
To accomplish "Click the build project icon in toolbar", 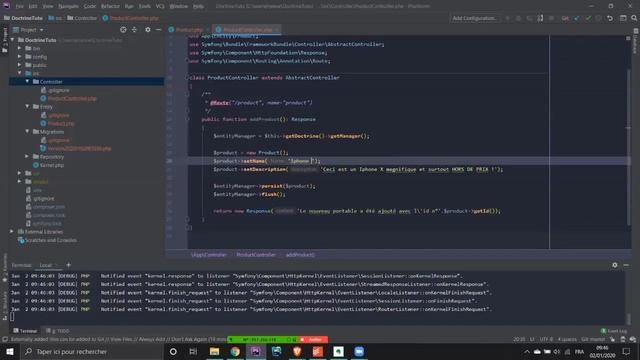I will click(x=540, y=18).
